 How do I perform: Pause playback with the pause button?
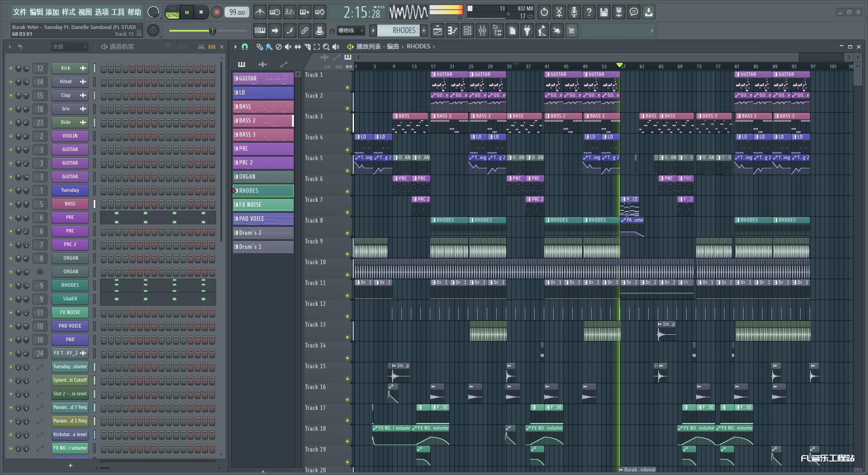[x=187, y=12]
